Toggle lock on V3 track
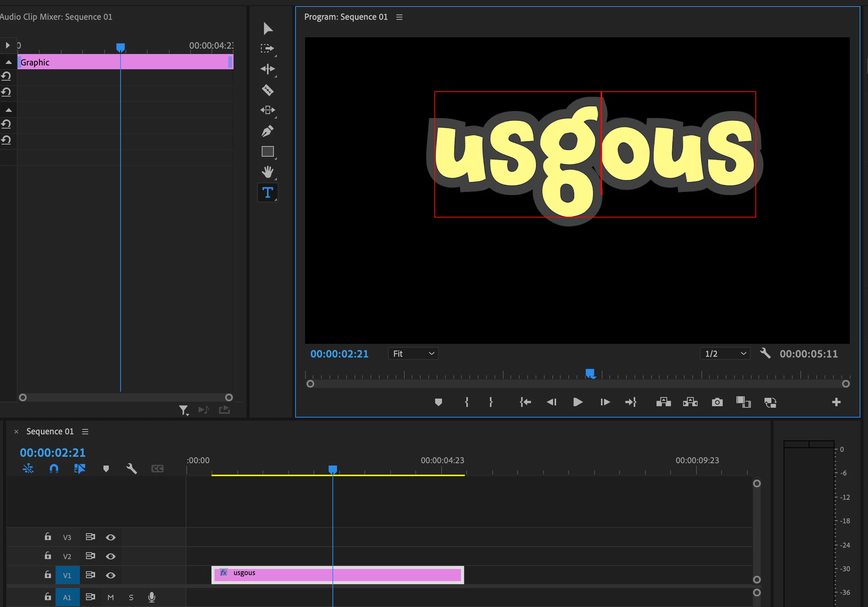Viewport: 868px width, 607px height. click(x=48, y=537)
